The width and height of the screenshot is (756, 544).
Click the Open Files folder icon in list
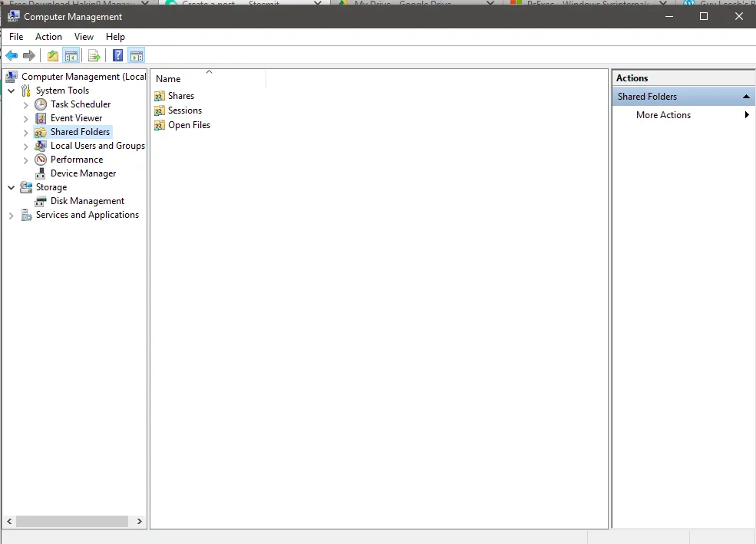[160, 125]
